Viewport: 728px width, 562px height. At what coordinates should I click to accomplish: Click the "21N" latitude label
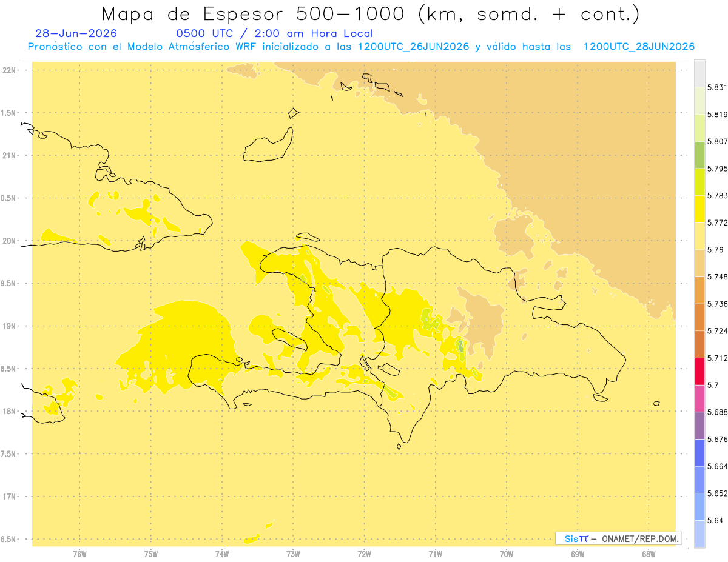point(9,156)
